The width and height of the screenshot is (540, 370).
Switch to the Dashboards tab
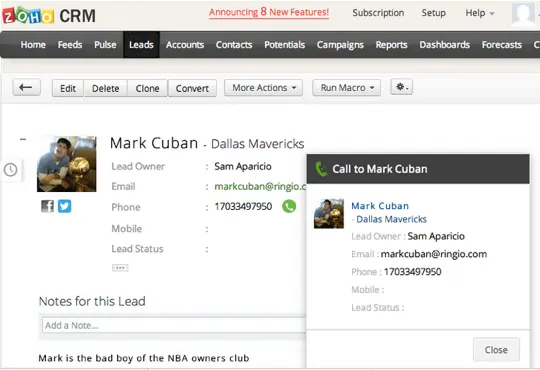pyautogui.click(x=445, y=45)
